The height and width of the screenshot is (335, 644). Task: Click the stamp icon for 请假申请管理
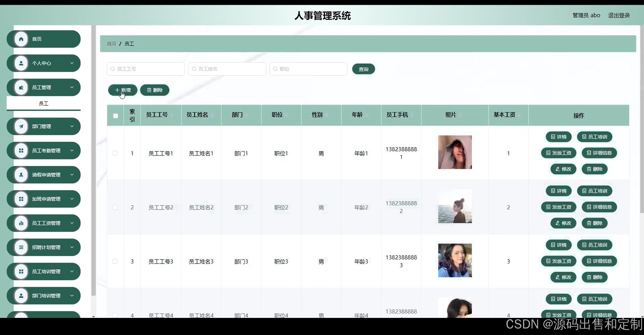21,175
